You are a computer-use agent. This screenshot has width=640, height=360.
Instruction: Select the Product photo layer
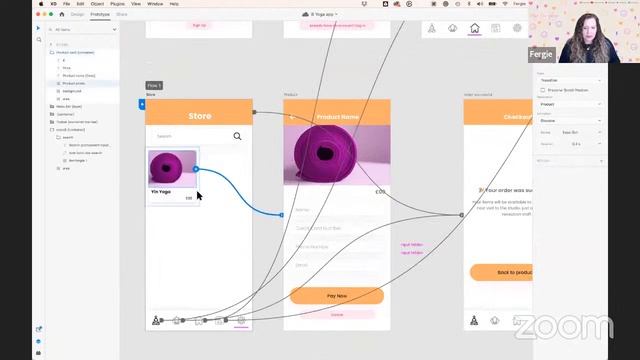coord(74,83)
